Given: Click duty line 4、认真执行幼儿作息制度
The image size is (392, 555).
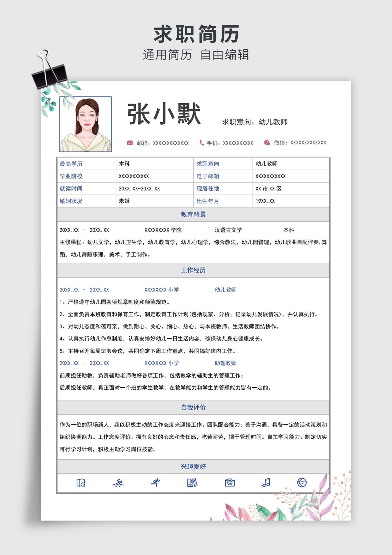Looking at the screenshot, I should coord(161,339).
